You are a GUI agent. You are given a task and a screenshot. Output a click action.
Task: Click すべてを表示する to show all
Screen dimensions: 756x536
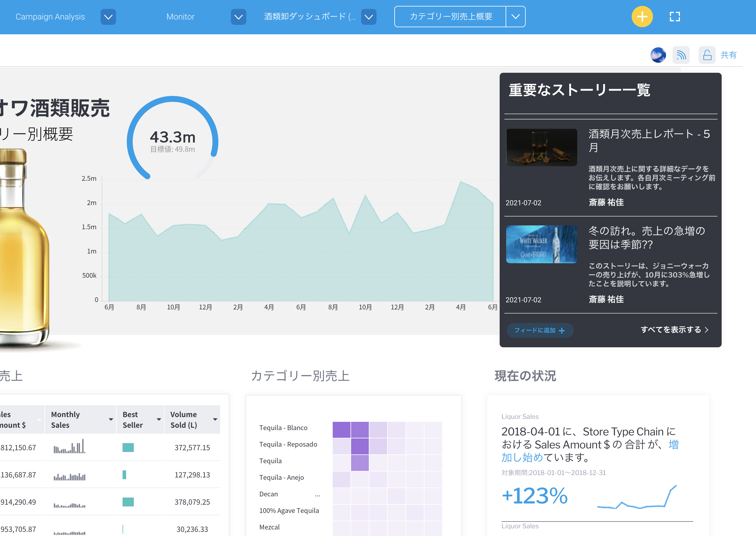click(x=670, y=330)
